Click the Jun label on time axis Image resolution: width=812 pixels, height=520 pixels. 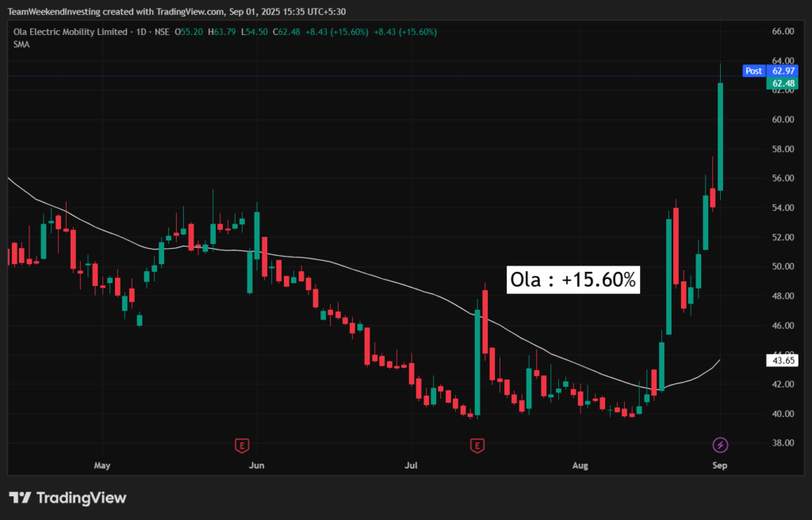pos(256,465)
